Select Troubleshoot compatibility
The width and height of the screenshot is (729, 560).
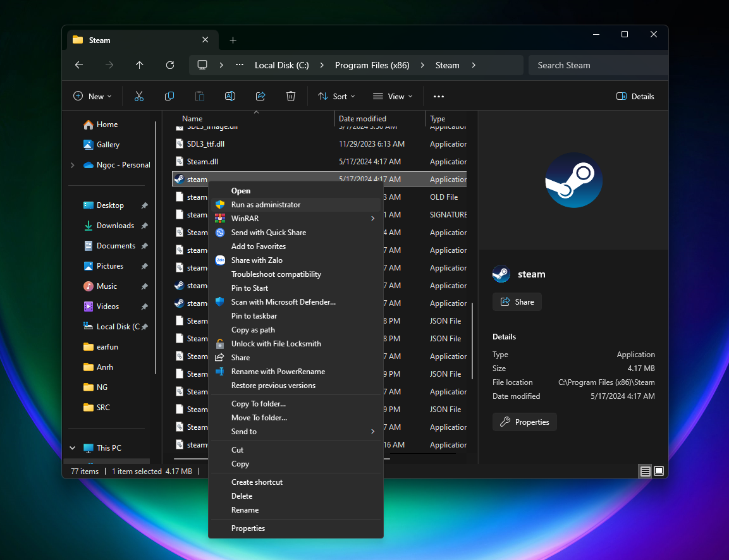coord(296,274)
